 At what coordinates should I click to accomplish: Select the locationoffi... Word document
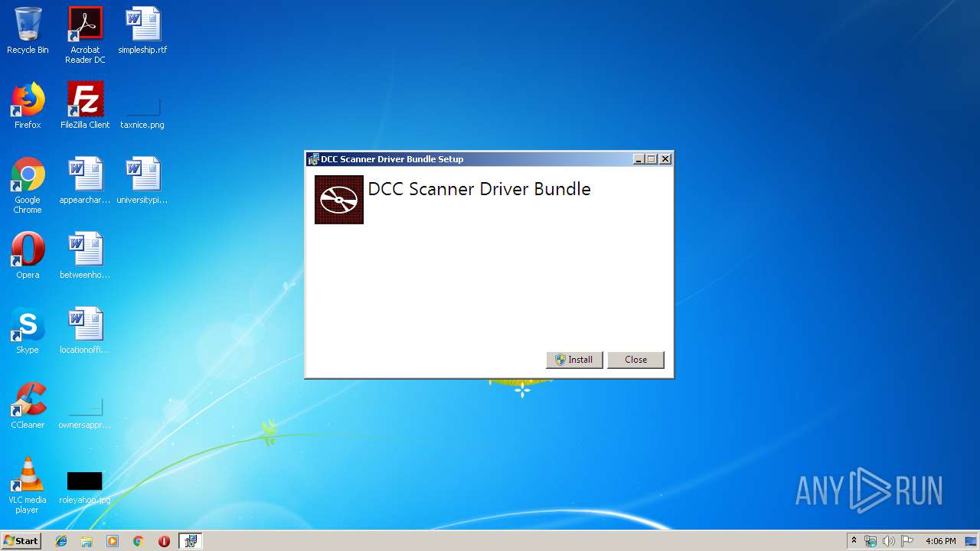(x=85, y=331)
